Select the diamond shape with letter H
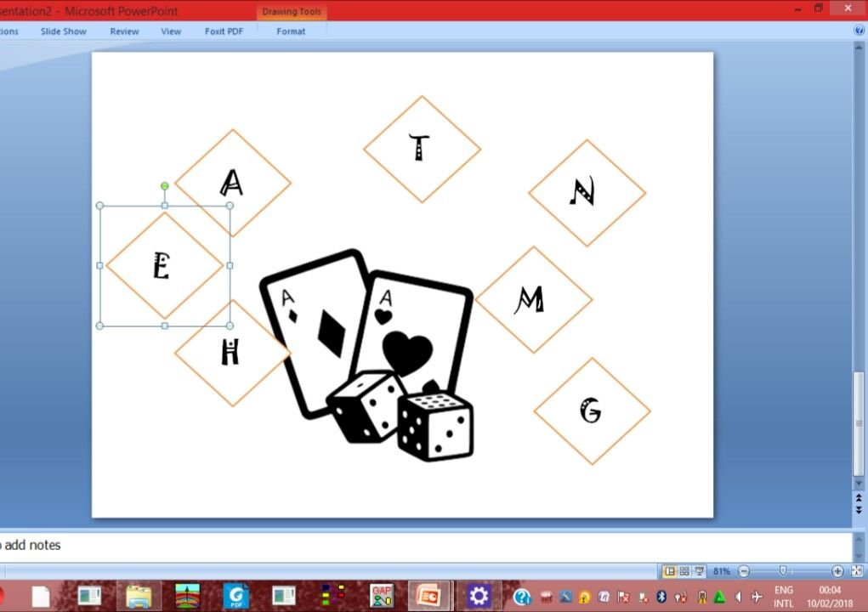Screen dimensions: 868x612 coord(233,354)
